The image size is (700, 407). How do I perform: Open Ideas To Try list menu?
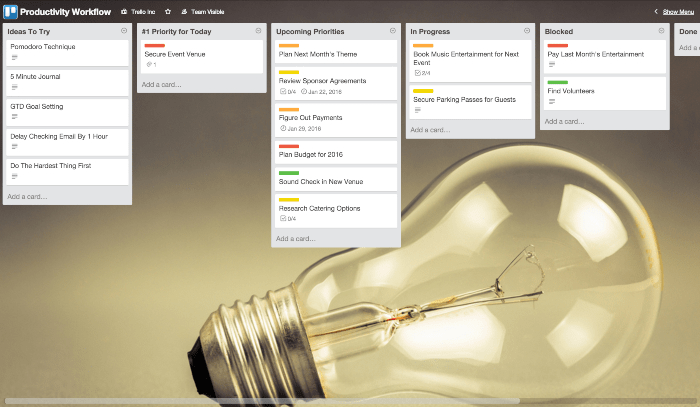pos(124,31)
